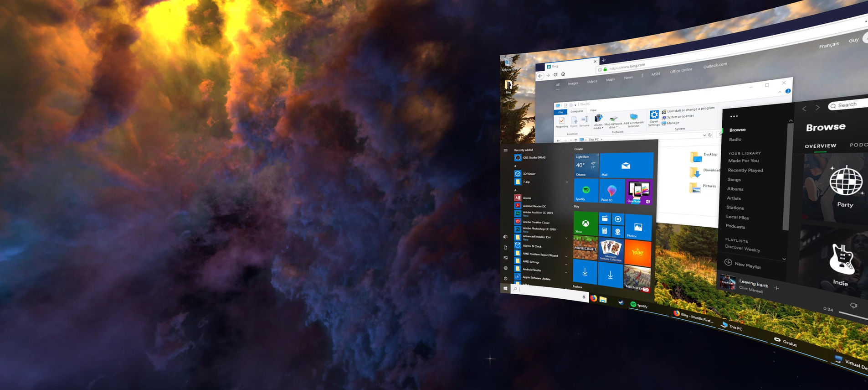Open File Explorer pinned on the taskbar
The image size is (868, 390).
(603, 300)
